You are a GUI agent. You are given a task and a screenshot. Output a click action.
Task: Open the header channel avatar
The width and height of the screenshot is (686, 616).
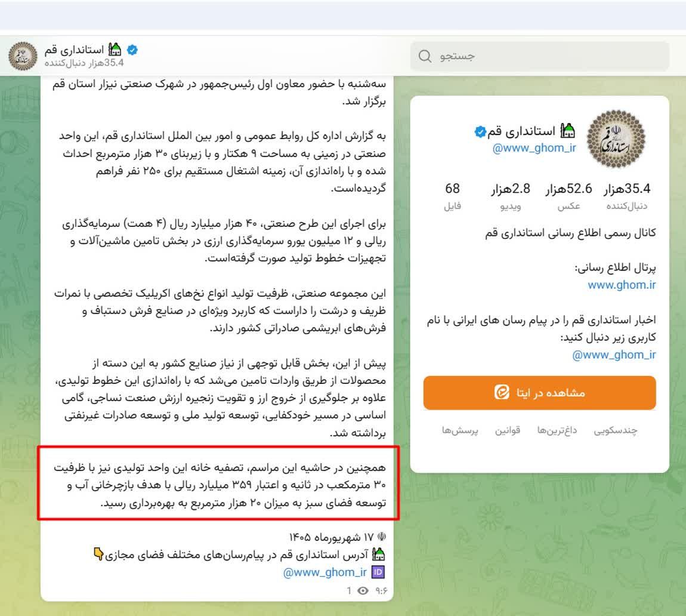[23, 56]
